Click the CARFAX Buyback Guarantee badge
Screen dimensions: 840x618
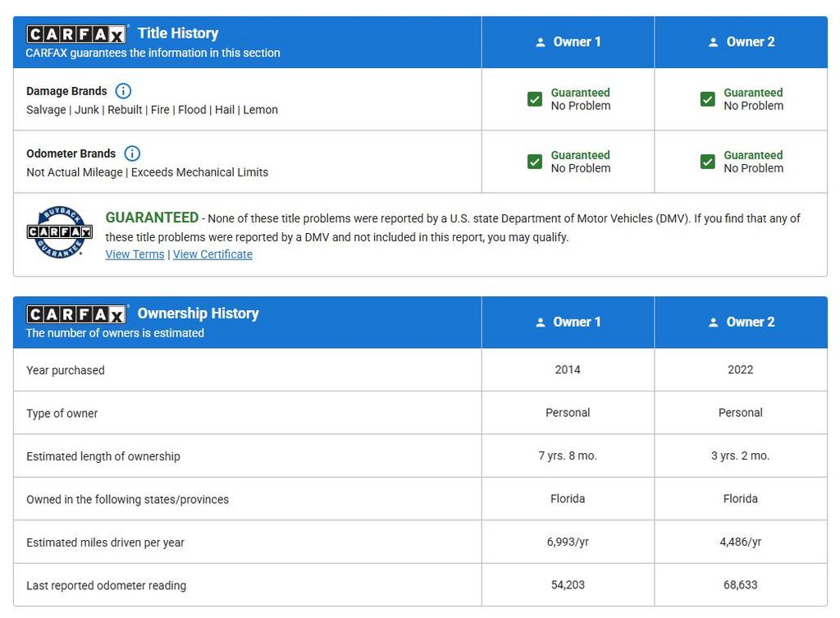tap(59, 232)
